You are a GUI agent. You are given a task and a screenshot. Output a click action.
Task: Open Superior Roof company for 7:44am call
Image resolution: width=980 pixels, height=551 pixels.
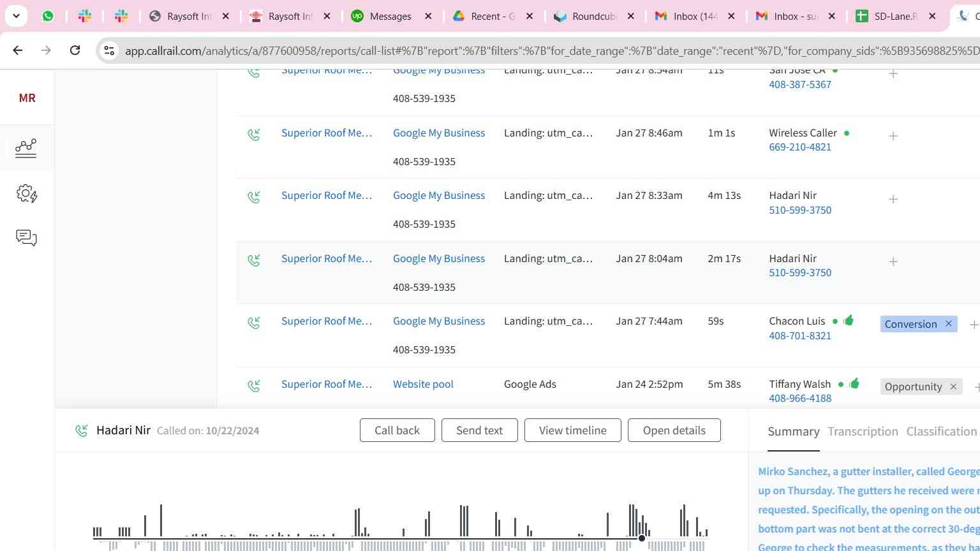(x=327, y=321)
